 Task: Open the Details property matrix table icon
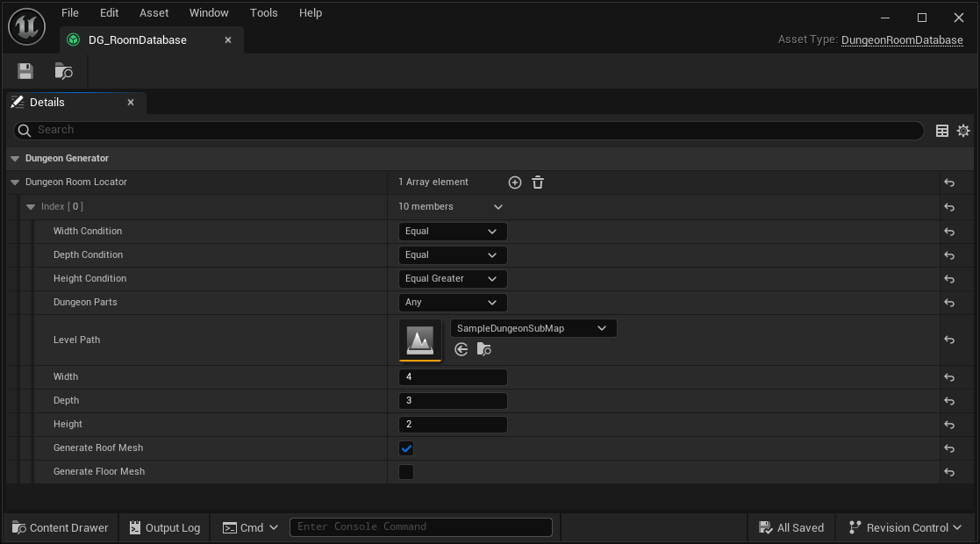tap(942, 130)
